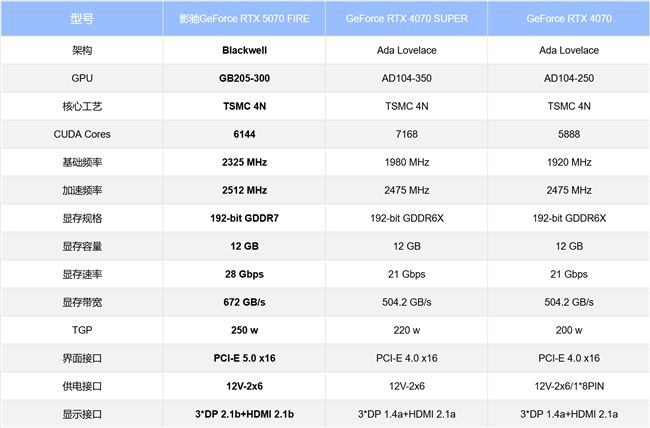Screen dimensions: 650x428
Task: Click the GeForce RTX 4070 column header
Action: [569, 19]
